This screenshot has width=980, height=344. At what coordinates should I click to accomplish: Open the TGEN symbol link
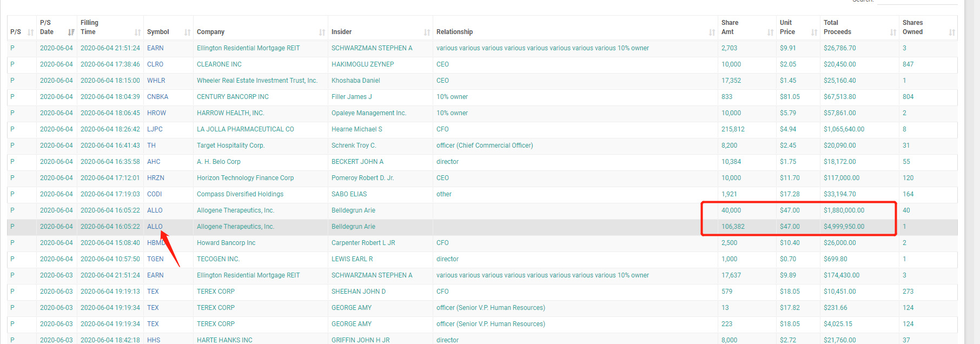pos(155,259)
